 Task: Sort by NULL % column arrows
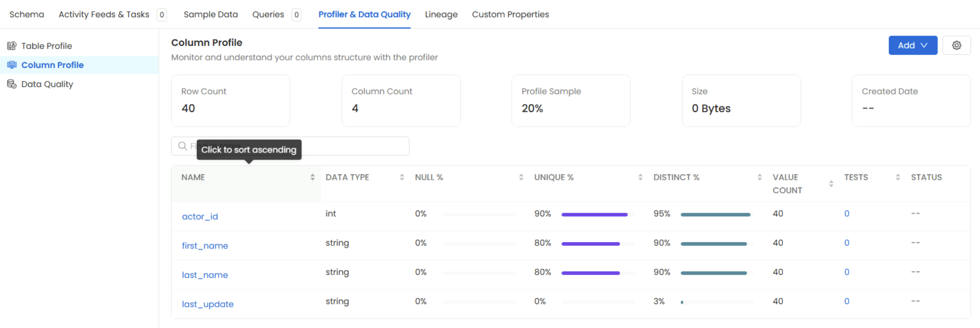(521, 177)
